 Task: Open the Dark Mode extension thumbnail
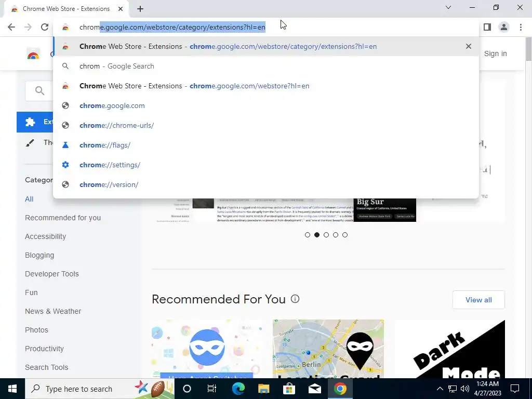click(450, 349)
